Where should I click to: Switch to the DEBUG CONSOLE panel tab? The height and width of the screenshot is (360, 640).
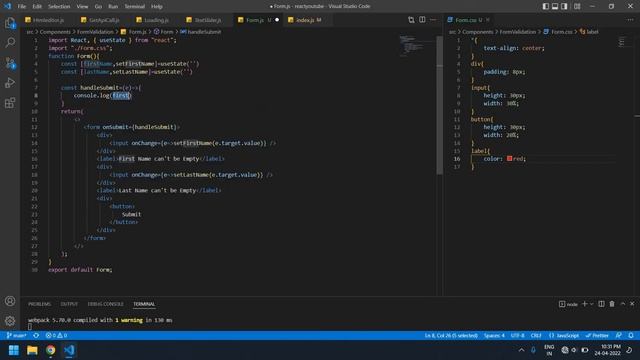[105, 304]
